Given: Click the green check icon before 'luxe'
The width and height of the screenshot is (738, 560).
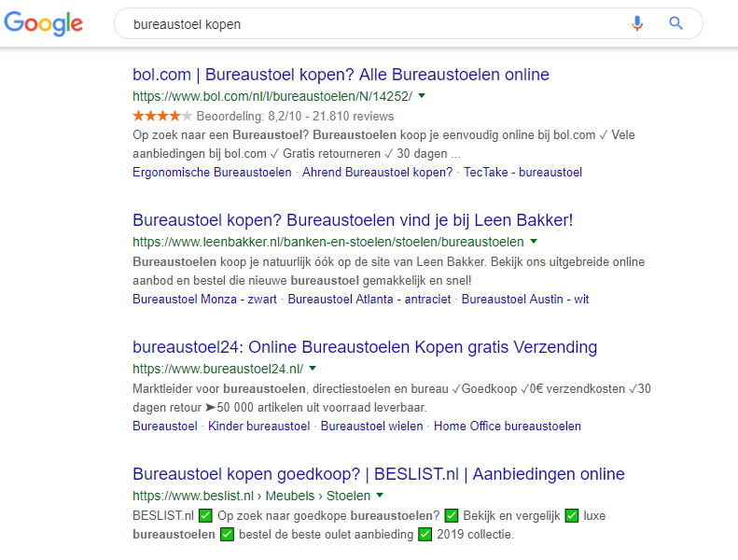Looking at the screenshot, I should coord(572,515).
